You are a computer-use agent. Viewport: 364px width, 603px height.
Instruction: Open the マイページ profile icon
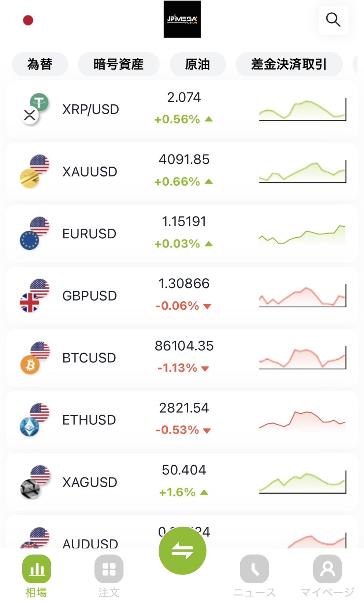tap(327, 569)
